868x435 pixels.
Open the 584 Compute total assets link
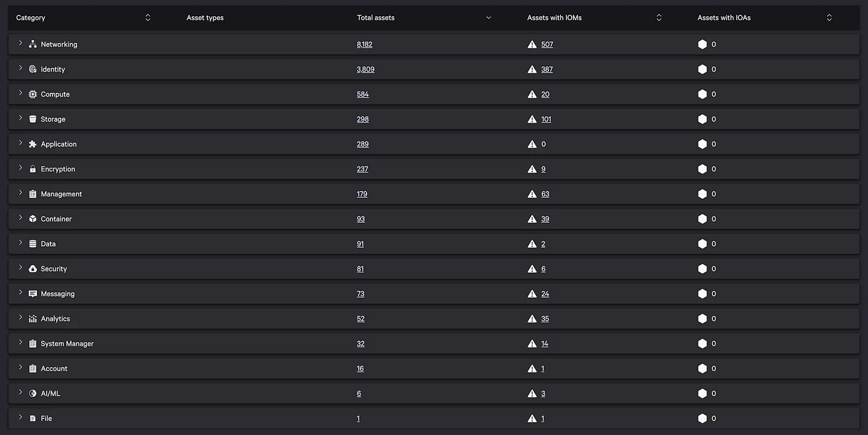pos(363,94)
